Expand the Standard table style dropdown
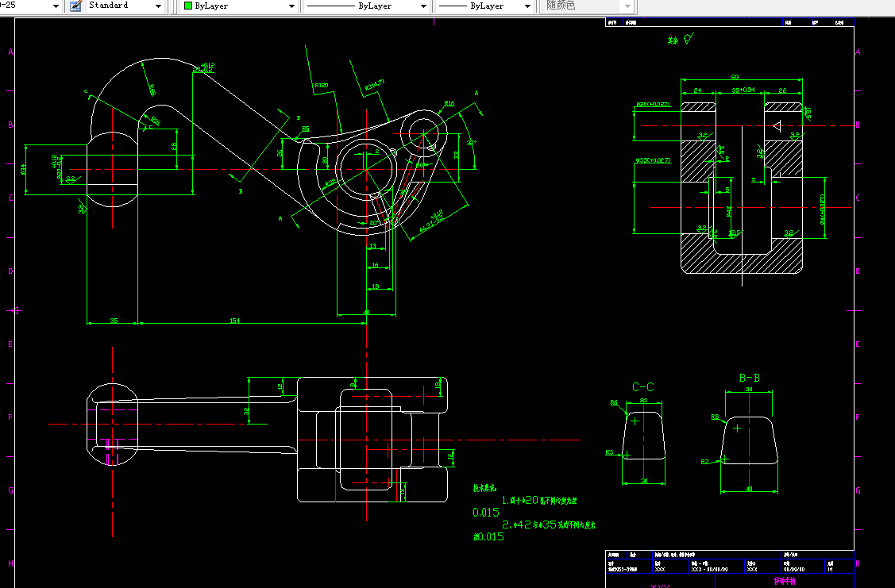Screen dimensions: 895x588 [x=158, y=6]
